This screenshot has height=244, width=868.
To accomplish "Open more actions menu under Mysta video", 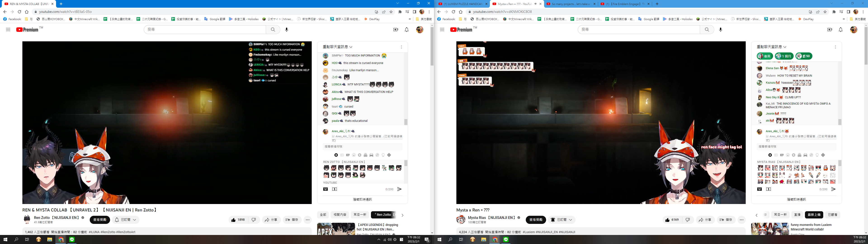I will (x=742, y=220).
